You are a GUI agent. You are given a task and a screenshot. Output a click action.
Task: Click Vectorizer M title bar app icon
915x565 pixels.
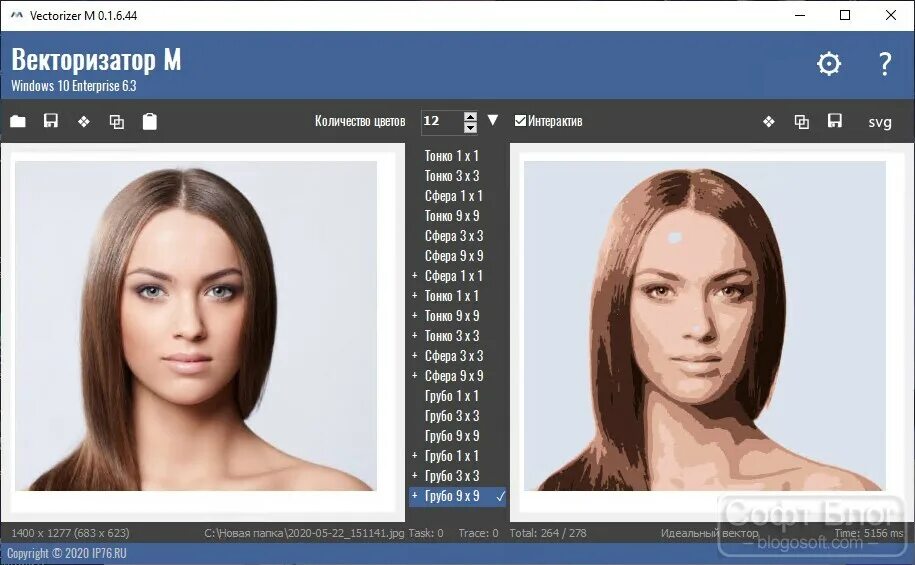click(17, 16)
